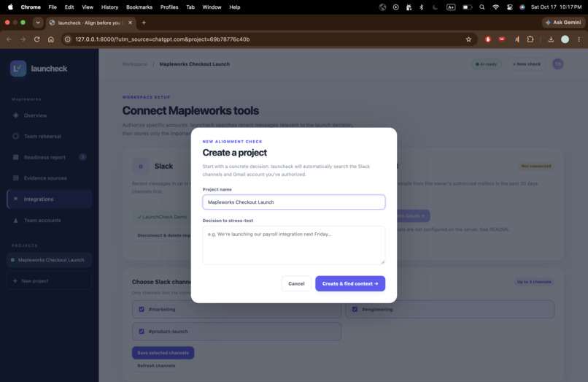Screen dimensions: 588x382
Task: Click the Slack logo icon on card
Action: click(x=141, y=166)
